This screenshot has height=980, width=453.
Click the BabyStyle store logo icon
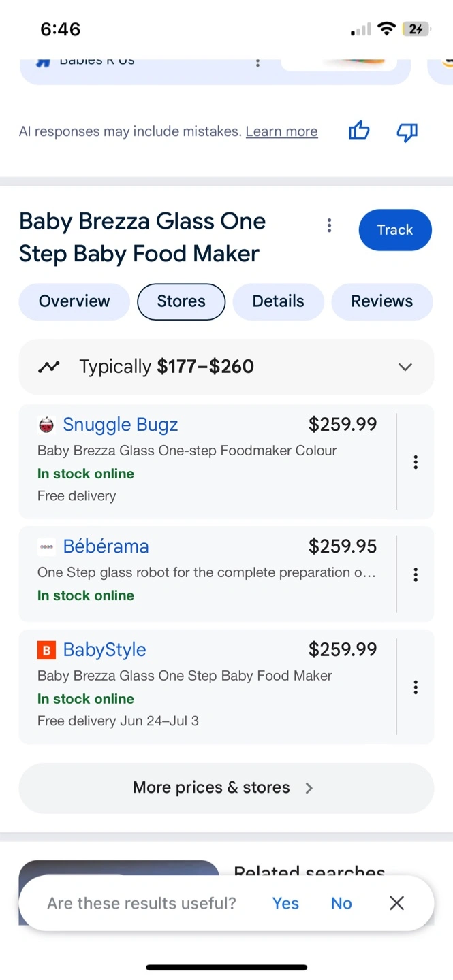(x=46, y=650)
